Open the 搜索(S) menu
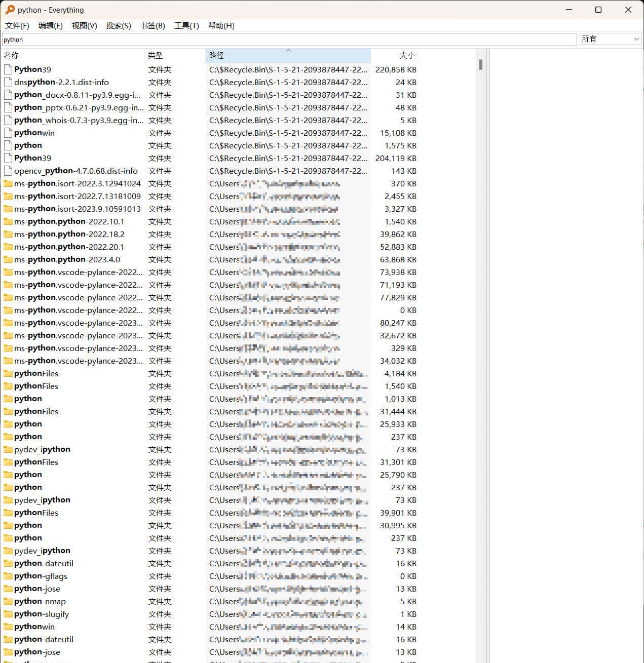The height and width of the screenshot is (663, 644). 119,25
